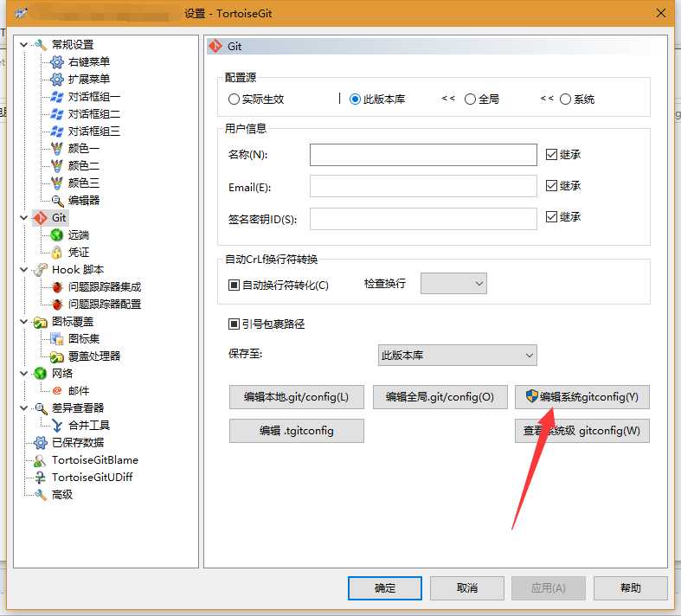
Task: Uncheck 继承 checkbox for Email
Action: click(551, 186)
